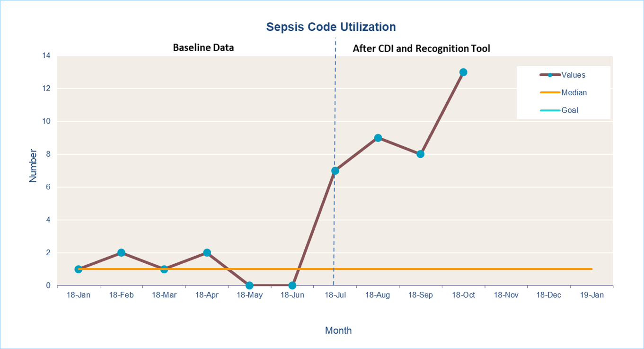The height and width of the screenshot is (349, 644).
Task: Select the Number y-axis title
Action: tap(33, 166)
